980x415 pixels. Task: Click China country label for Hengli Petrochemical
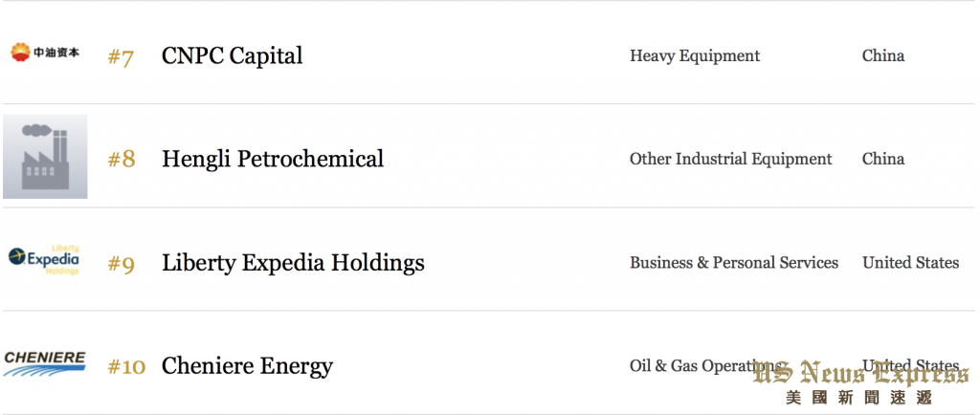point(883,159)
